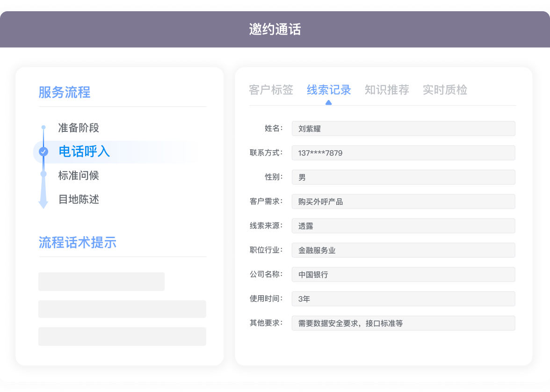
Task: Click the checkmark icon beside 电话呼入
Action: [43, 152]
